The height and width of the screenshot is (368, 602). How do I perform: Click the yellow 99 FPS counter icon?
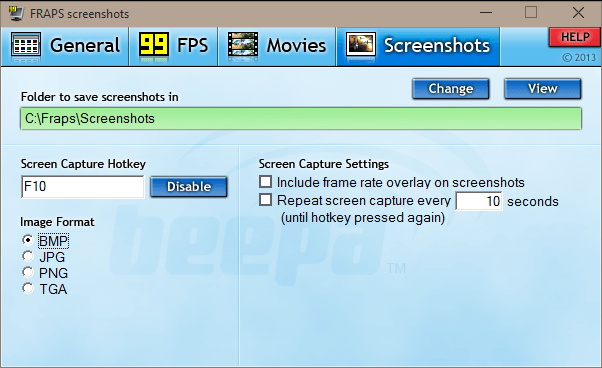click(x=154, y=46)
